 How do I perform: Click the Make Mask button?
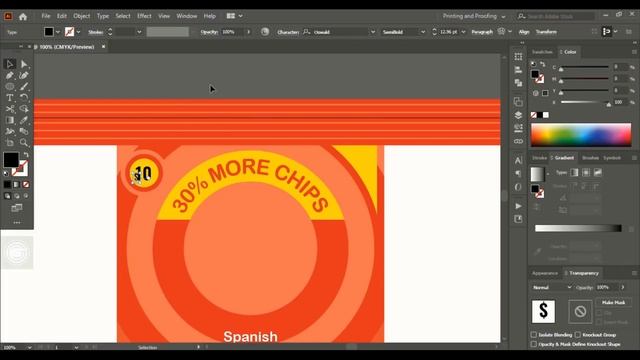pyautogui.click(x=613, y=302)
